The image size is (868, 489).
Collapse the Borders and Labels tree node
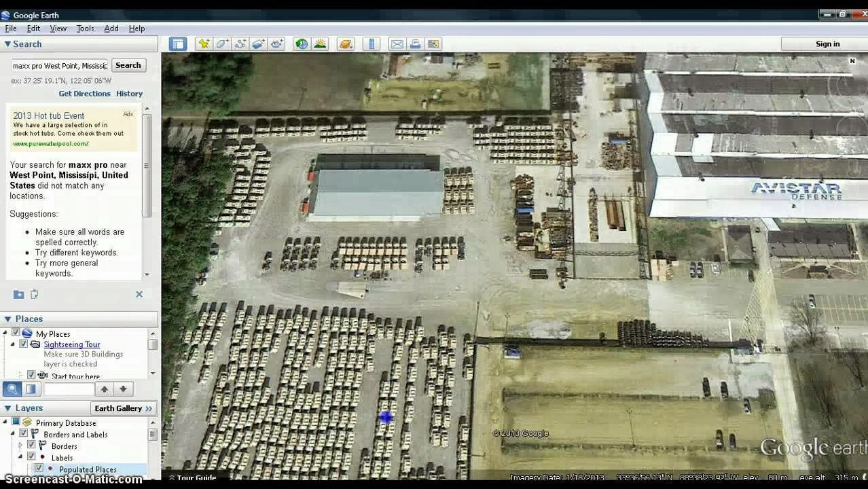click(x=13, y=434)
